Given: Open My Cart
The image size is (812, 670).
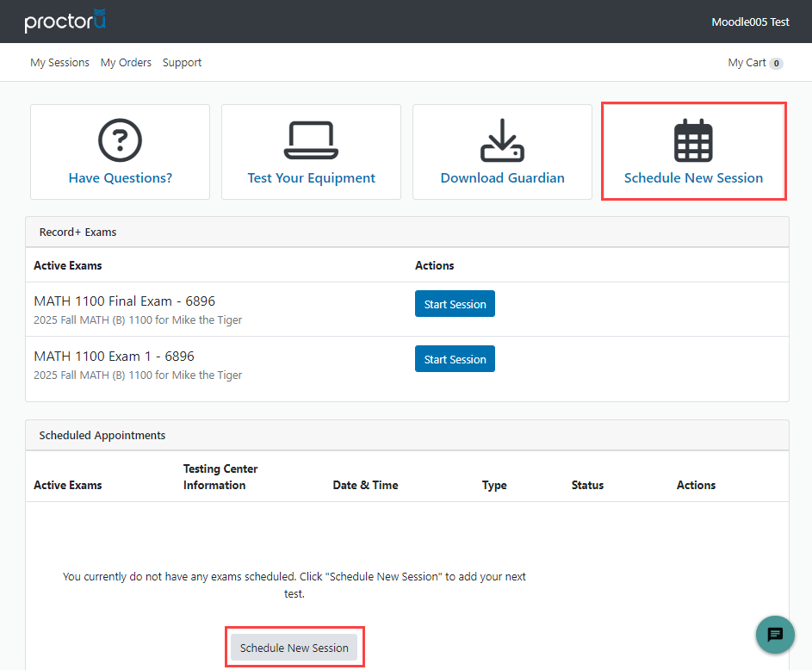Looking at the screenshot, I should 746,62.
